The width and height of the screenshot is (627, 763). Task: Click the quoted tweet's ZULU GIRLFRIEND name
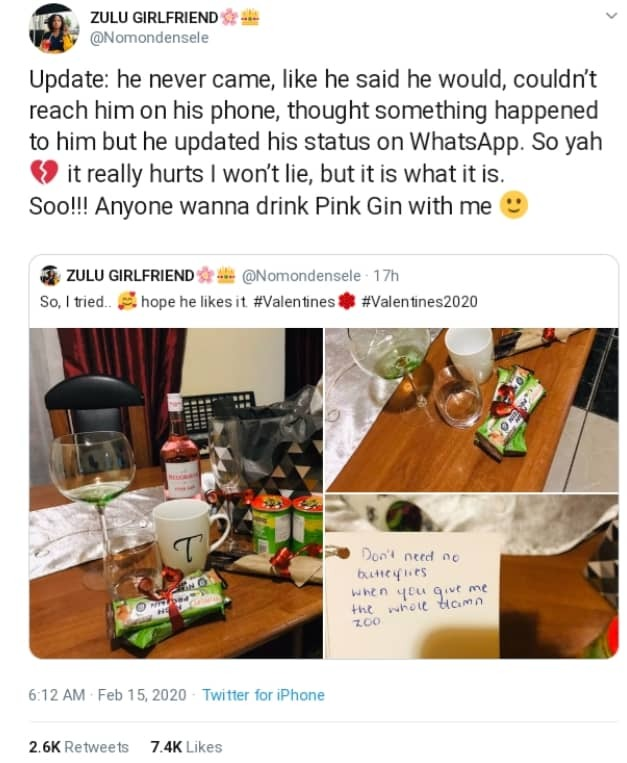tap(130, 275)
